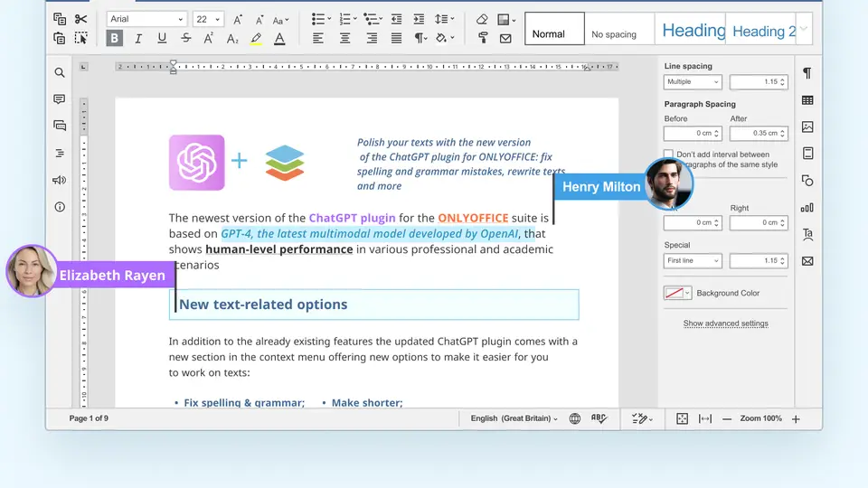The image size is (868, 488).
Task: Open the Chat panel icon
Action: pyautogui.click(x=60, y=126)
